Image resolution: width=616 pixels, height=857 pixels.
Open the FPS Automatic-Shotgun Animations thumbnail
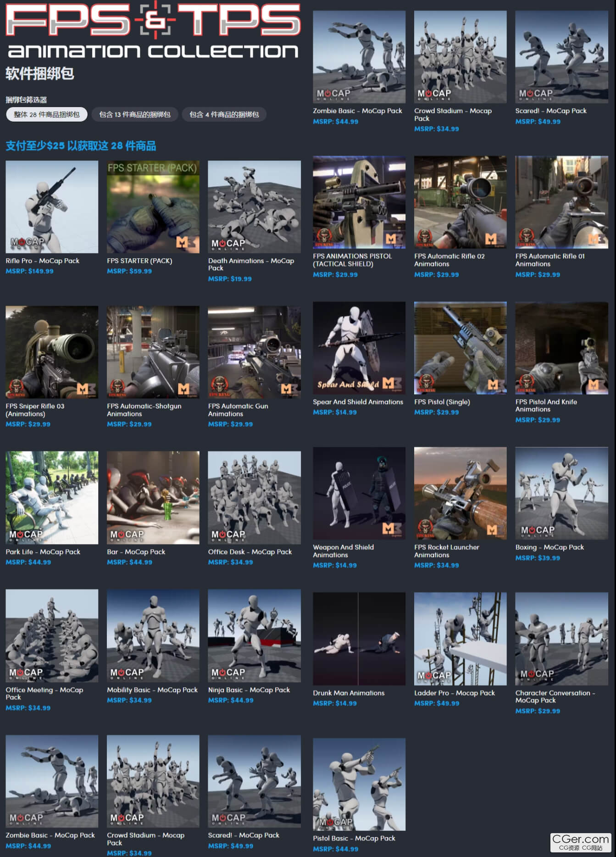click(153, 352)
